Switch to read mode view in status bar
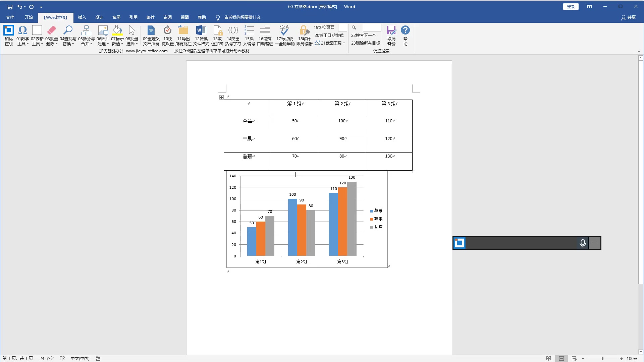Viewport: 644px width, 362px height. coord(549,358)
